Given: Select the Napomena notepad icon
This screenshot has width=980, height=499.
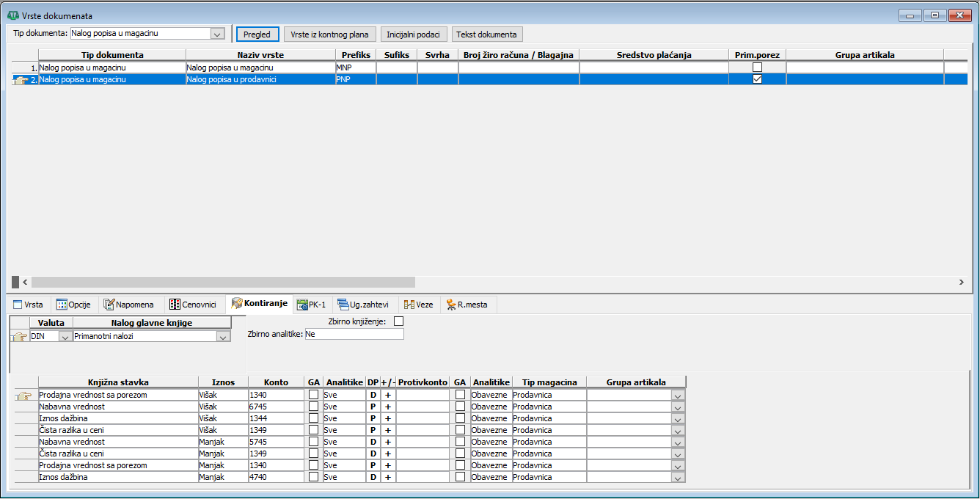Looking at the screenshot, I should click(109, 305).
